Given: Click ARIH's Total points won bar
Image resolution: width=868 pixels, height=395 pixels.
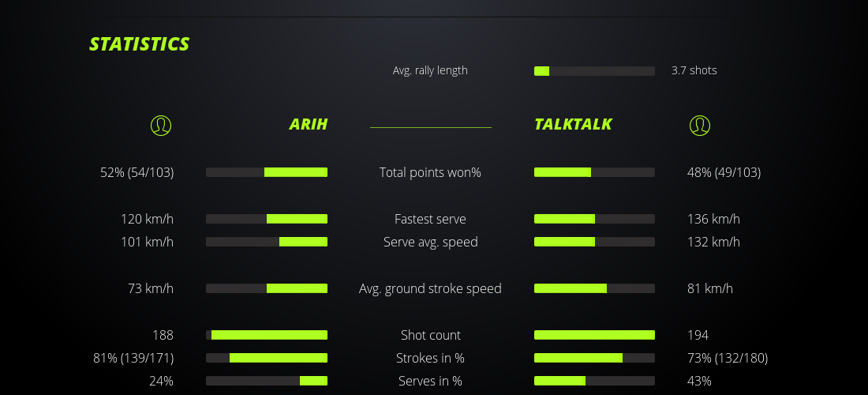Looking at the screenshot, I should (x=267, y=172).
